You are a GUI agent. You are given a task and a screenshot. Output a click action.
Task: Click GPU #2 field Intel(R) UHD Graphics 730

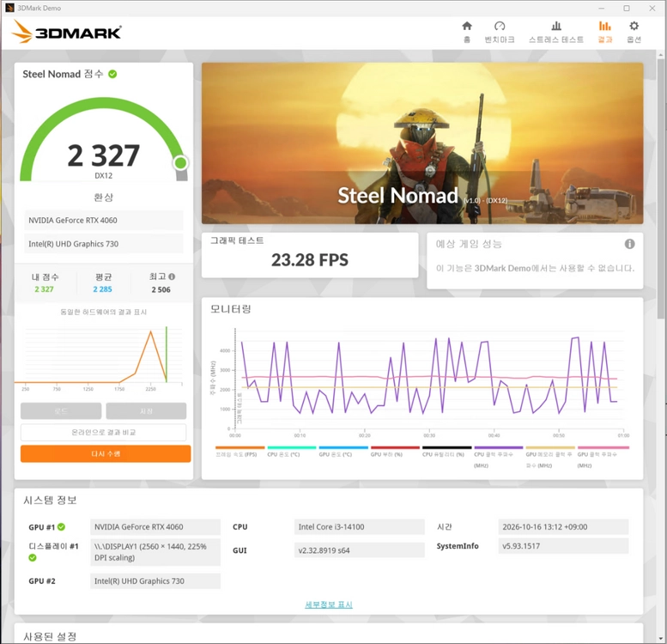tap(155, 581)
